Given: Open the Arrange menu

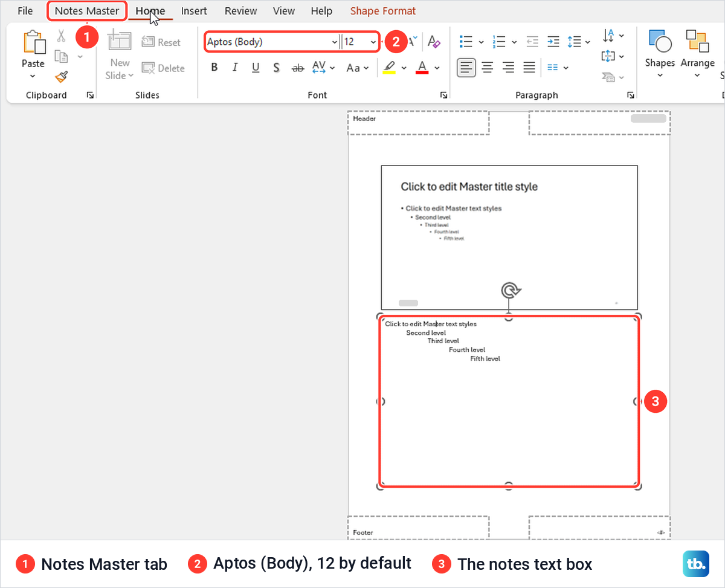Looking at the screenshot, I should tap(697, 54).
